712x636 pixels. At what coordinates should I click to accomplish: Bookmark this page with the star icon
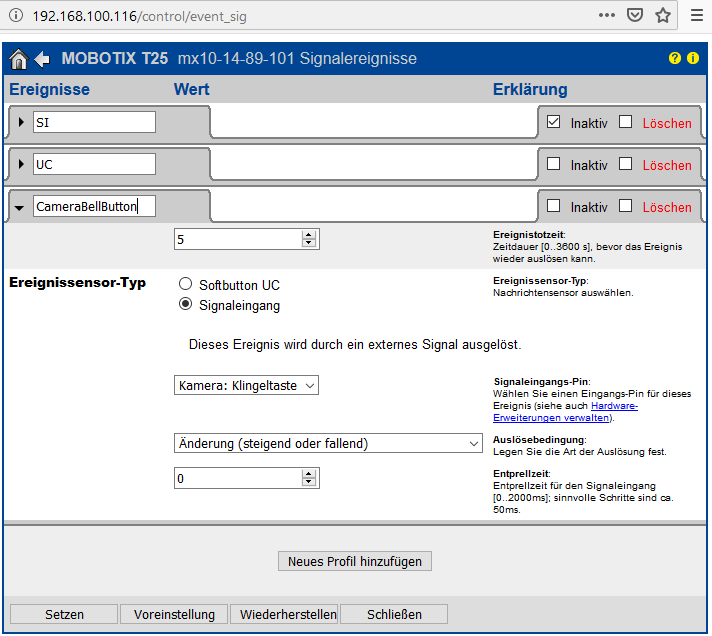(x=663, y=15)
